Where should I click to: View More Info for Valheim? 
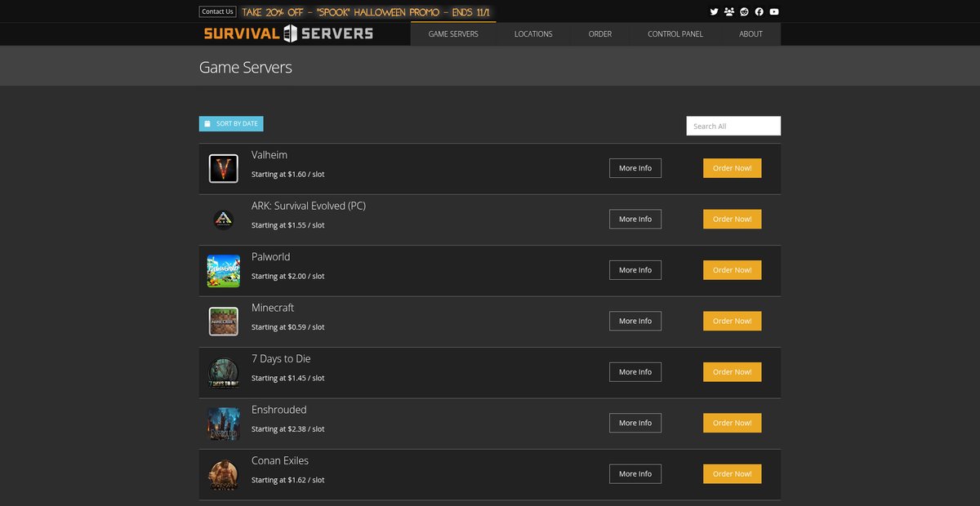635,168
